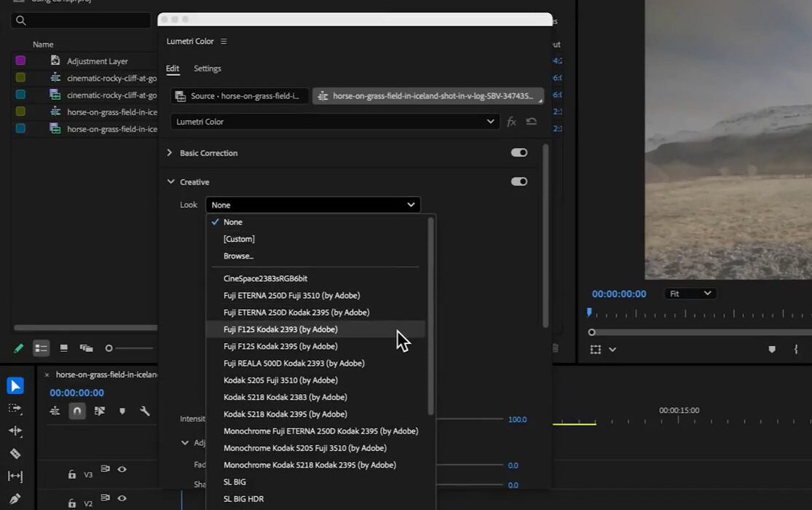Click the Look list scrollbar
812x510 pixels.
click(x=430, y=316)
